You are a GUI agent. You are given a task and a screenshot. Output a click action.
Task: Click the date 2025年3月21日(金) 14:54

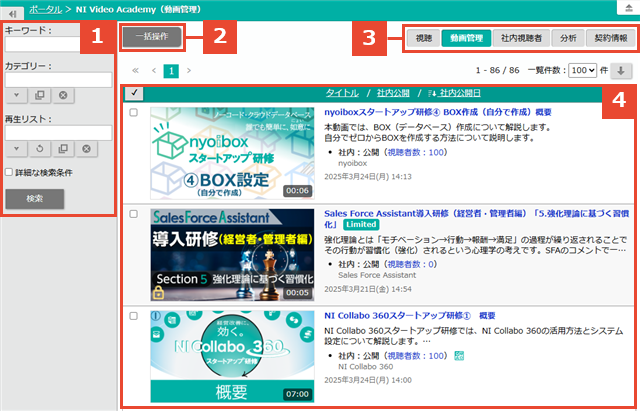[x=368, y=289]
